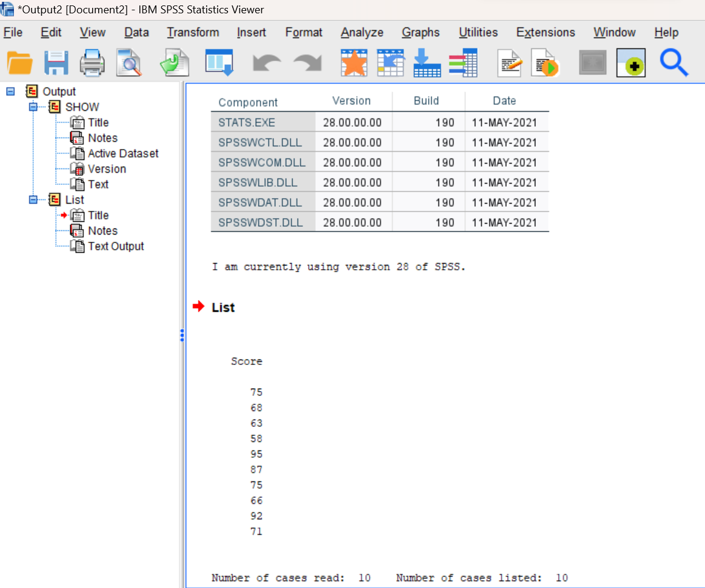Open Print Preview with the magnifier page icon
This screenshot has height=588, width=705.
pyautogui.click(x=129, y=63)
